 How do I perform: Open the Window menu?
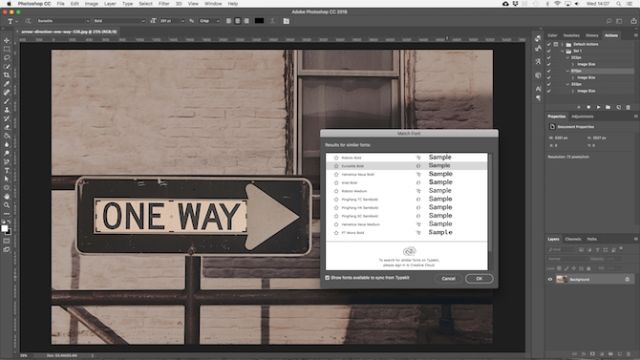pyautogui.click(x=213, y=4)
